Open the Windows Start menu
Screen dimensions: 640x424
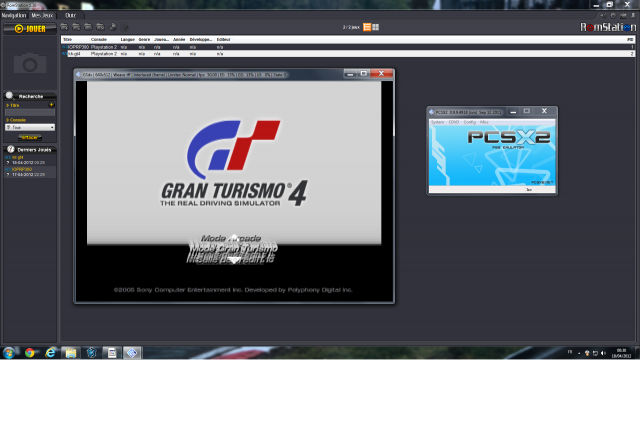click(x=9, y=353)
